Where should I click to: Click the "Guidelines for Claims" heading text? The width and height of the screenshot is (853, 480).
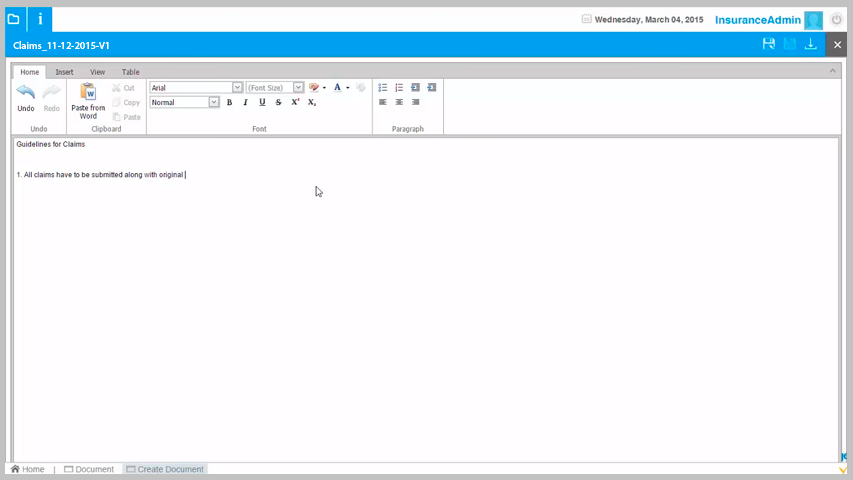click(51, 144)
